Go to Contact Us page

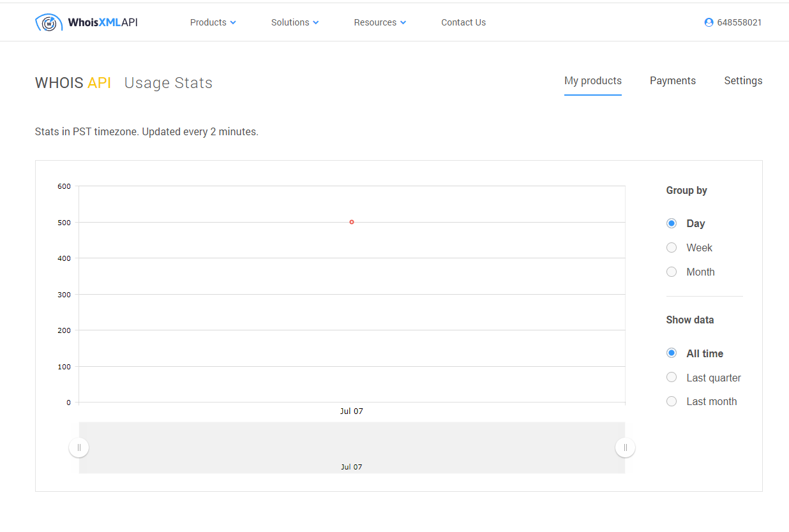[463, 22]
